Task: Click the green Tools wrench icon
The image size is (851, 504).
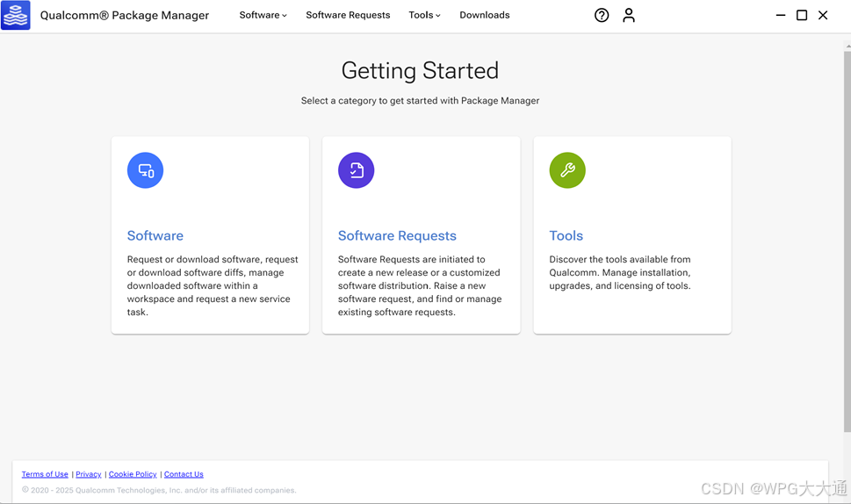Action: click(x=567, y=170)
